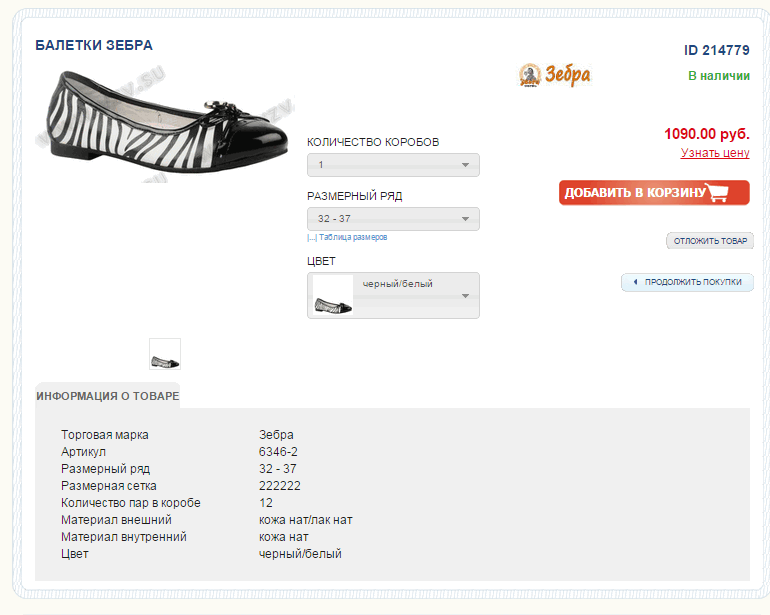Open the Таблица размеров link
This screenshot has height=615, width=770.
pyautogui.click(x=353, y=238)
